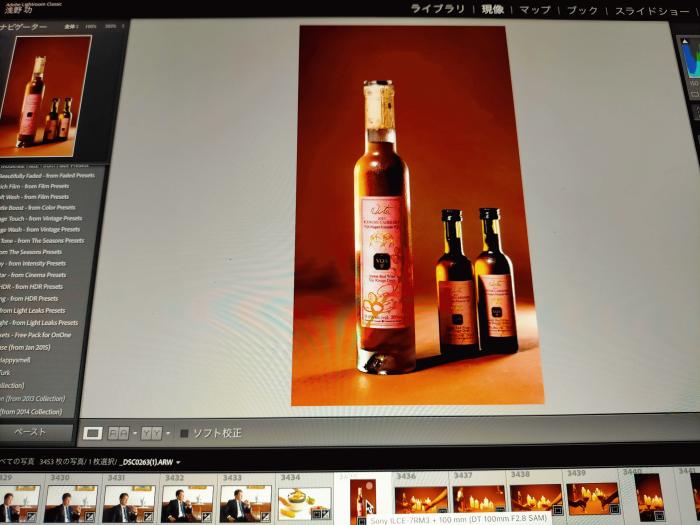
Task: Select vertical candle thumbnail 3440
Action: (649, 496)
